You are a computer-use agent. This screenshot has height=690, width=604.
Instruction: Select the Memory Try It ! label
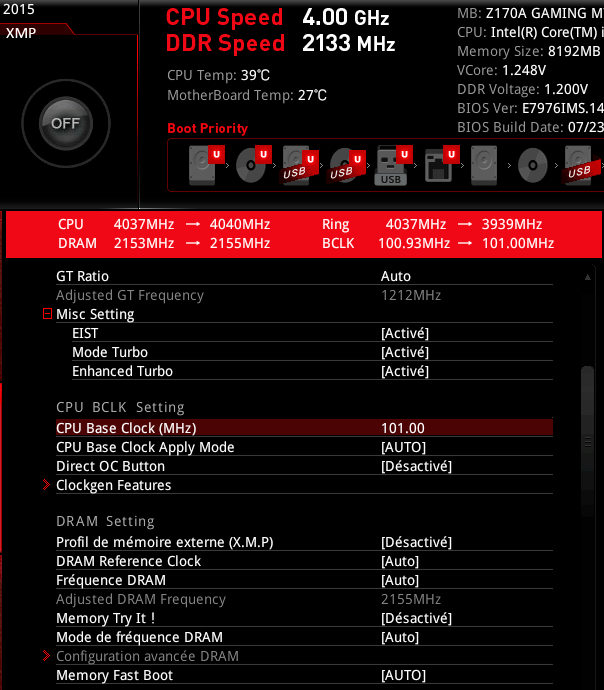(x=106, y=618)
